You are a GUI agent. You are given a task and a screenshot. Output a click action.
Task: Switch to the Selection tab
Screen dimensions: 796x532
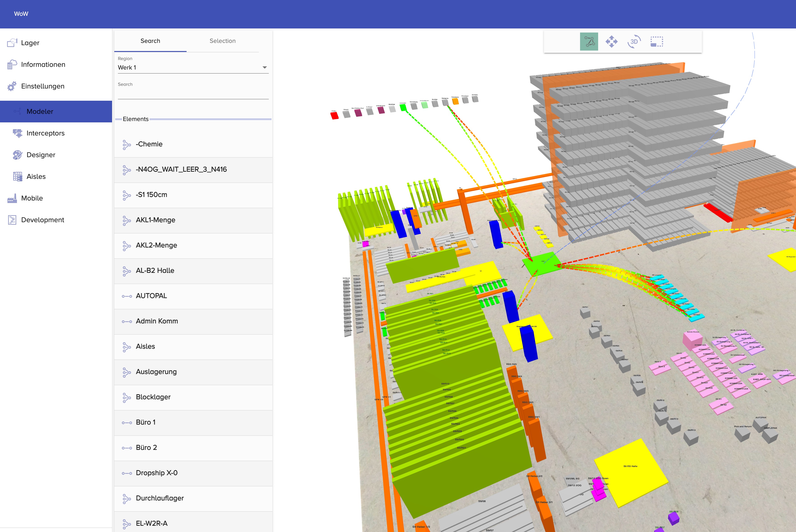tap(222, 41)
